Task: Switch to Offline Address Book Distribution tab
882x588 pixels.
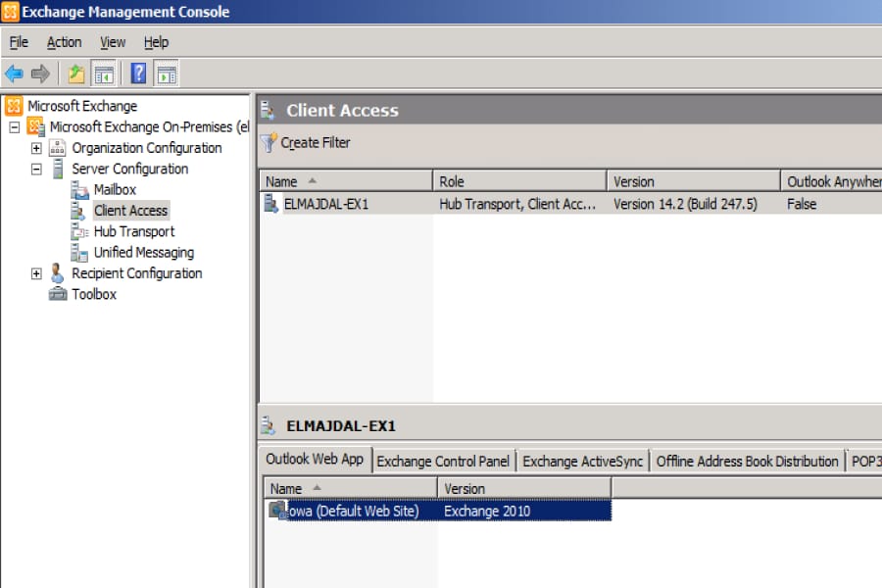Action: (x=747, y=462)
